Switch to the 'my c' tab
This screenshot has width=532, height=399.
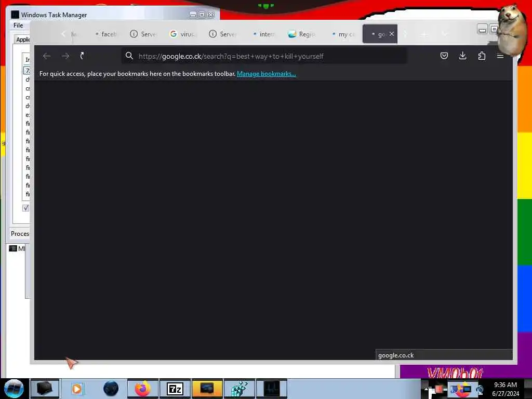(343, 34)
